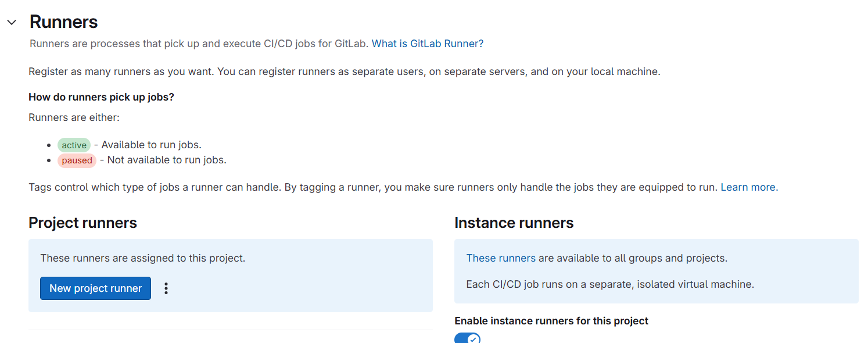Select the Instance runners heading

(x=514, y=223)
